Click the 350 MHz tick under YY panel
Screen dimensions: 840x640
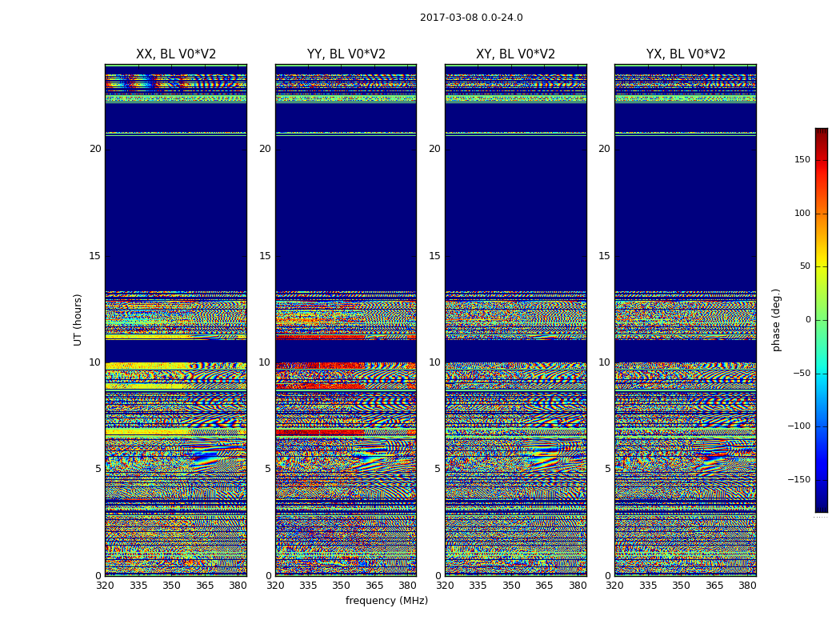pyautogui.click(x=341, y=586)
